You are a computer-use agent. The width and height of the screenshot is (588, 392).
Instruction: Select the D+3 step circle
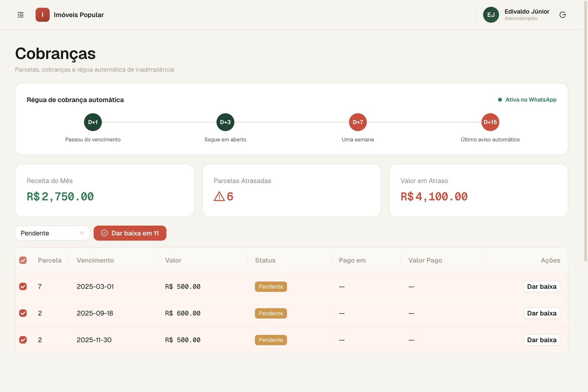[225, 122]
